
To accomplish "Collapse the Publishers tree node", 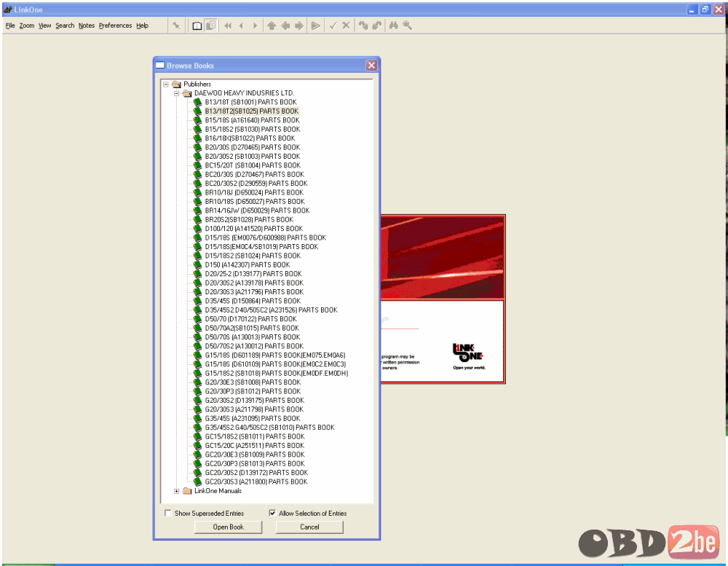I will (x=166, y=84).
